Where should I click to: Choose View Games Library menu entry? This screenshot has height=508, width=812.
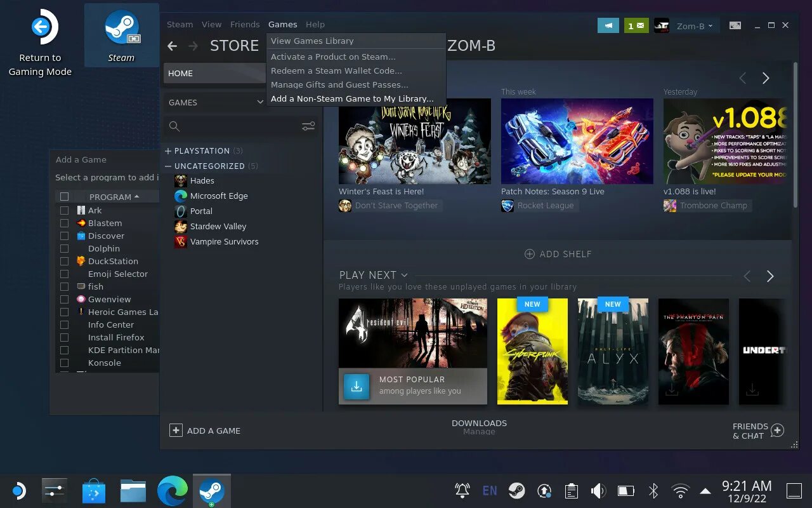(312, 41)
